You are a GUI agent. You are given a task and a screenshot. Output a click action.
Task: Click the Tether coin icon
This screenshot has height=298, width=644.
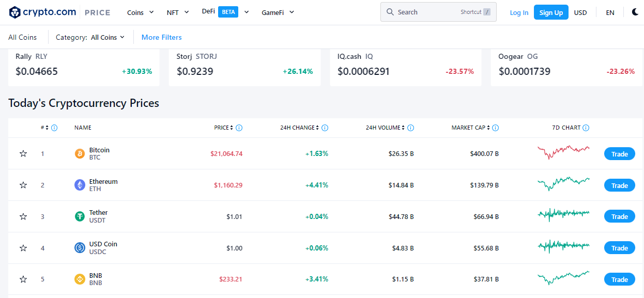(79, 216)
